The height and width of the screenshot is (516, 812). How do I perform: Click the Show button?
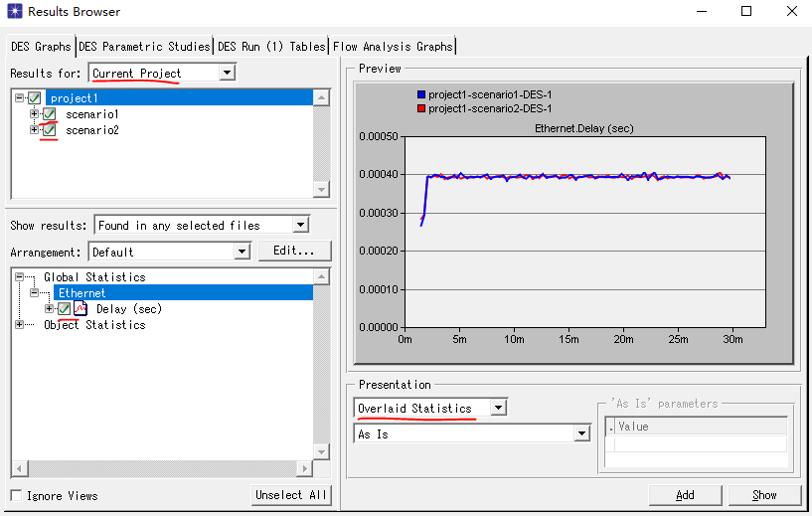[x=764, y=495]
